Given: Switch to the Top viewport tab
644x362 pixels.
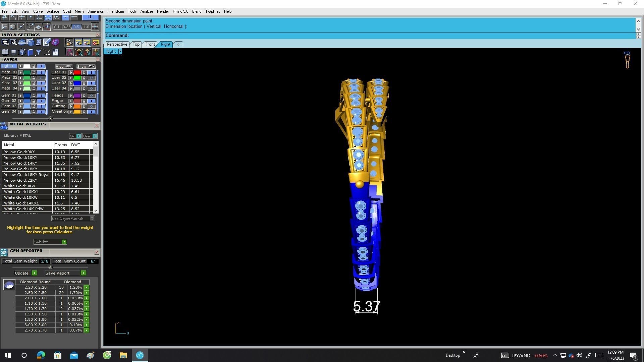Looking at the screenshot, I should coord(136,44).
